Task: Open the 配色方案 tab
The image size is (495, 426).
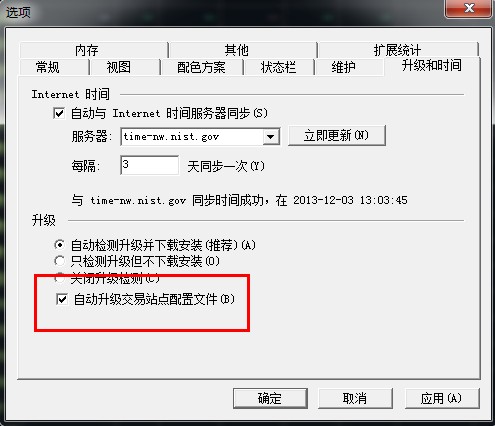Action: pyautogui.click(x=202, y=67)
